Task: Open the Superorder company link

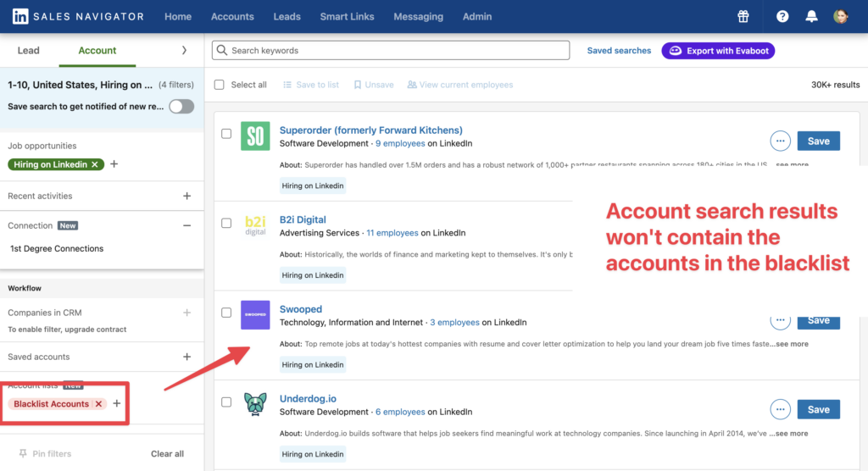Action: coord(371,130)
